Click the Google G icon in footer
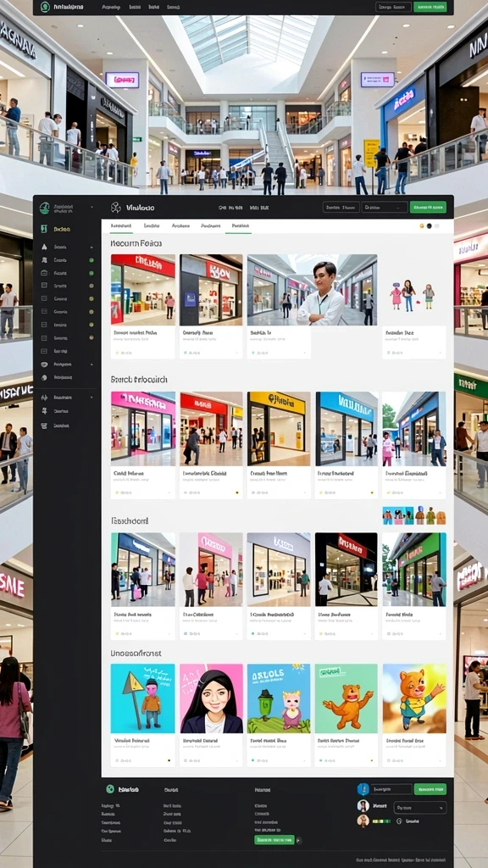Viewport: 488px width, 868px height. coord(399,821)
